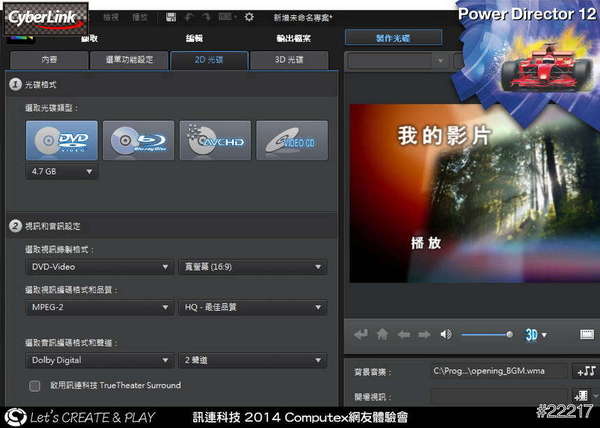
Task: Open the combo box below the 製作光碟 button
Action: coord(398,60)
